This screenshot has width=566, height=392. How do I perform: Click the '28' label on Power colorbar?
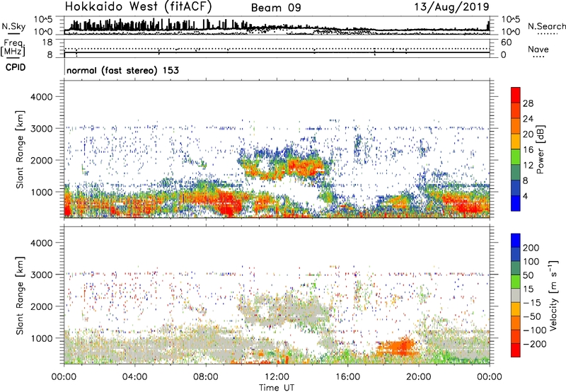point(528,103)
